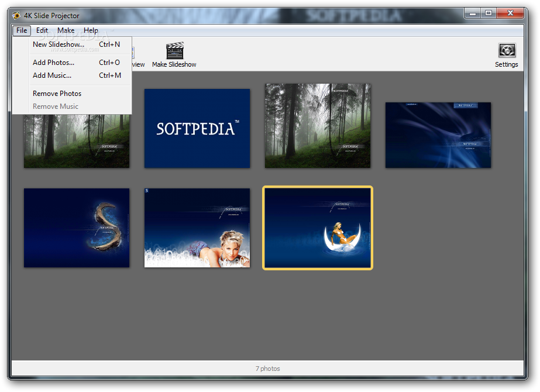
Task: Close the 4K Slide Projector window
Action: (510, 13)
